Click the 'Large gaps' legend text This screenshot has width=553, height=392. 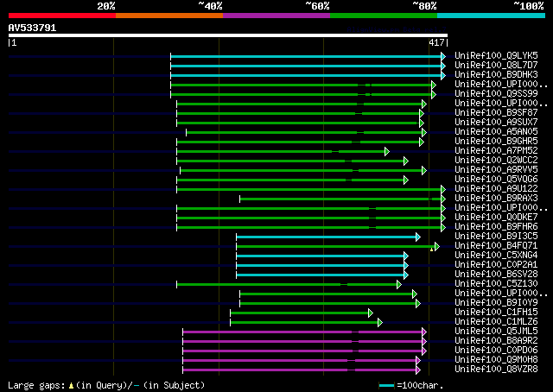[36, 385]
